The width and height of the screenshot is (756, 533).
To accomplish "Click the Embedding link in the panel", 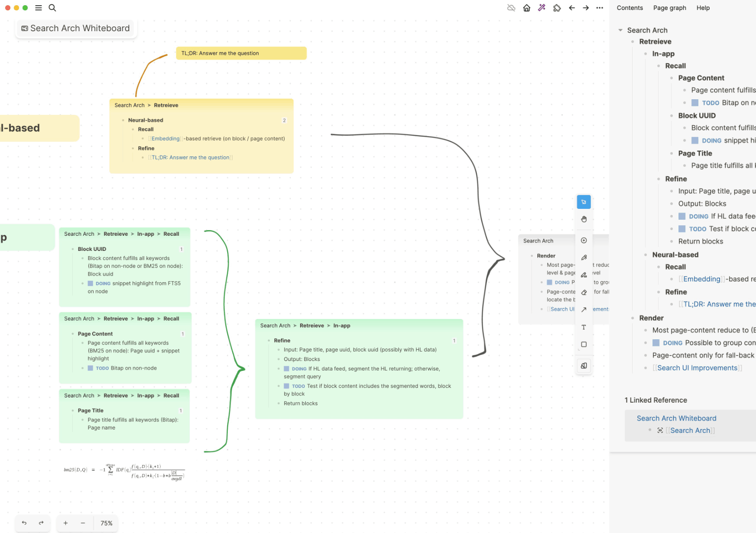I will pyautogui.click(x=701, y=279).
